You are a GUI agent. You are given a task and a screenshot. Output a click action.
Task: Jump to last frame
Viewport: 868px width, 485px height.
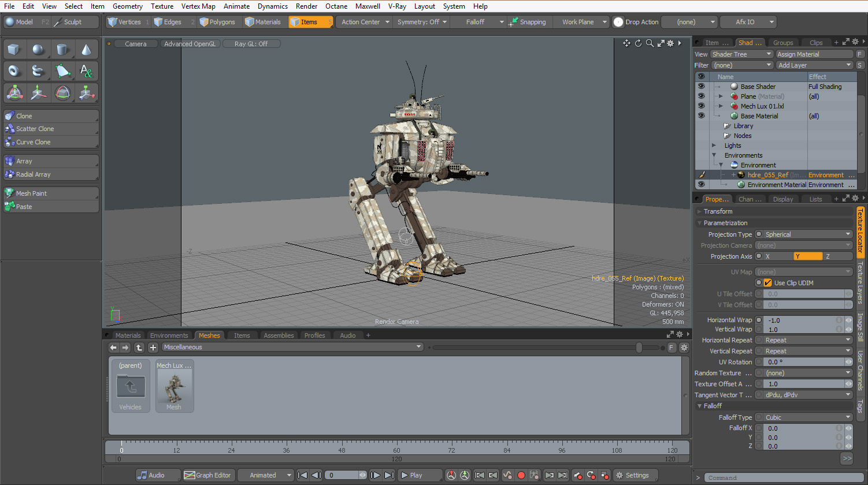389,475
